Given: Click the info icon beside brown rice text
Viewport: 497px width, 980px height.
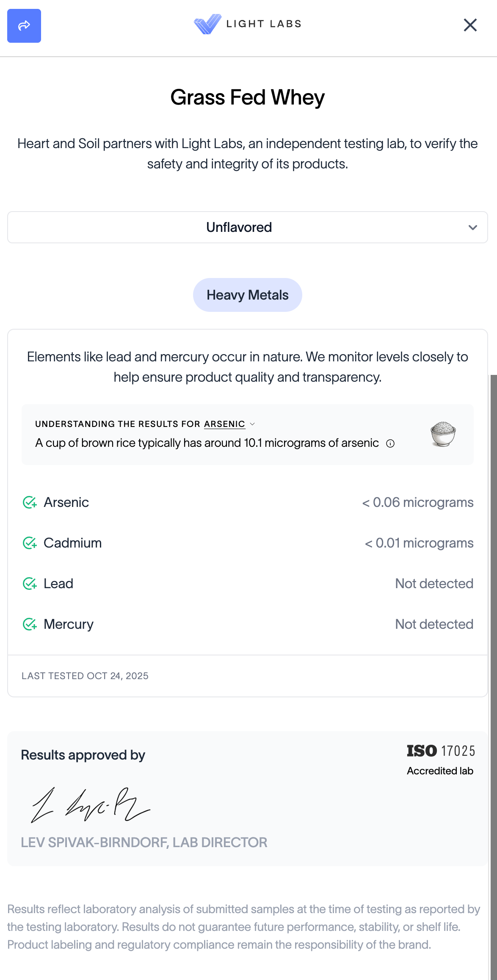Looking at the screenshot, I should tap(390, 443).
